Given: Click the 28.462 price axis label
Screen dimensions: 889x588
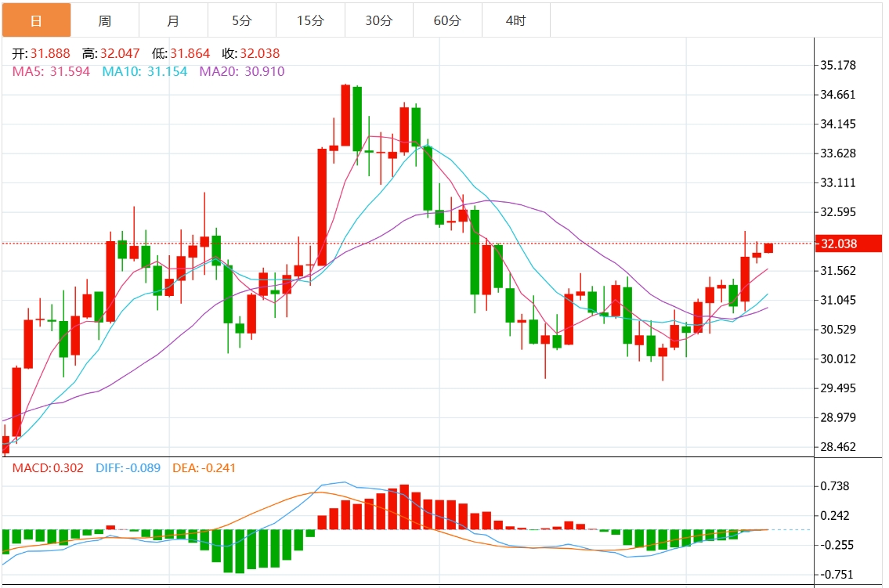Looking at the screenshot, I should tap(838, 448).
